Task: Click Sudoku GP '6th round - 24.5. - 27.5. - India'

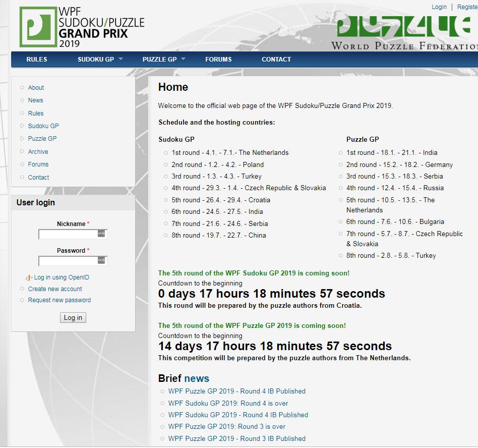Action: pyautogui.click(x=217, y=212)
